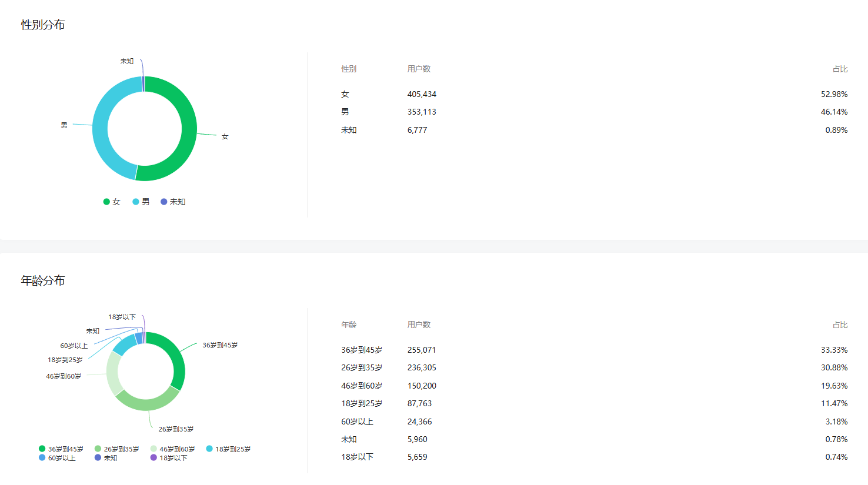Click the 性别分布 section title
This screenshot has width=868, height=485.
(x=43, y=25)
